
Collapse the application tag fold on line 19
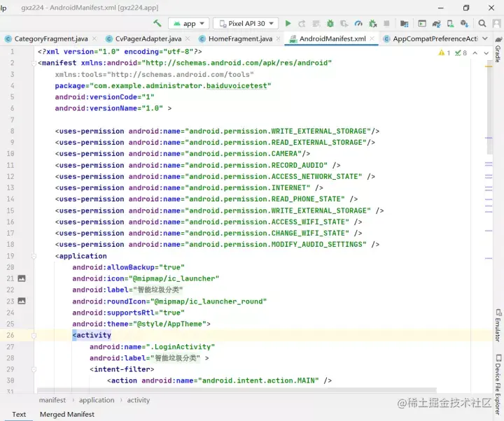[x=34, y=256]
